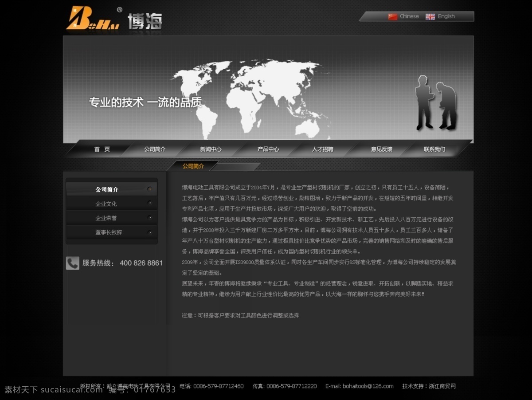532x400 pixels.
Task: Click the paragraph starting 2009年，公司全面开展ISO9000
Action: (x=319, y=267)
